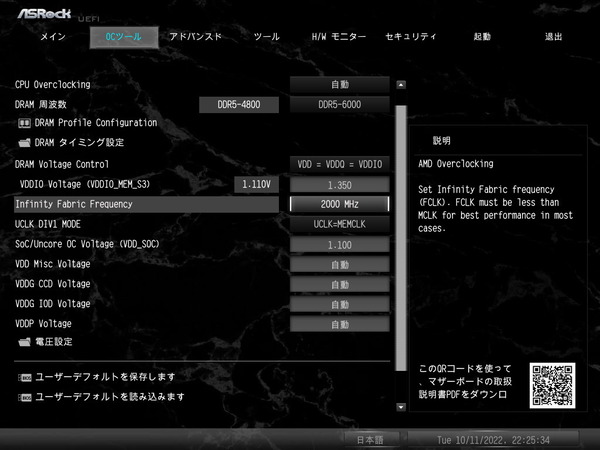This screenshot has width=600, height=450.
Task: Click the scrollbar up arrow
Action: [x=401, y=85]
